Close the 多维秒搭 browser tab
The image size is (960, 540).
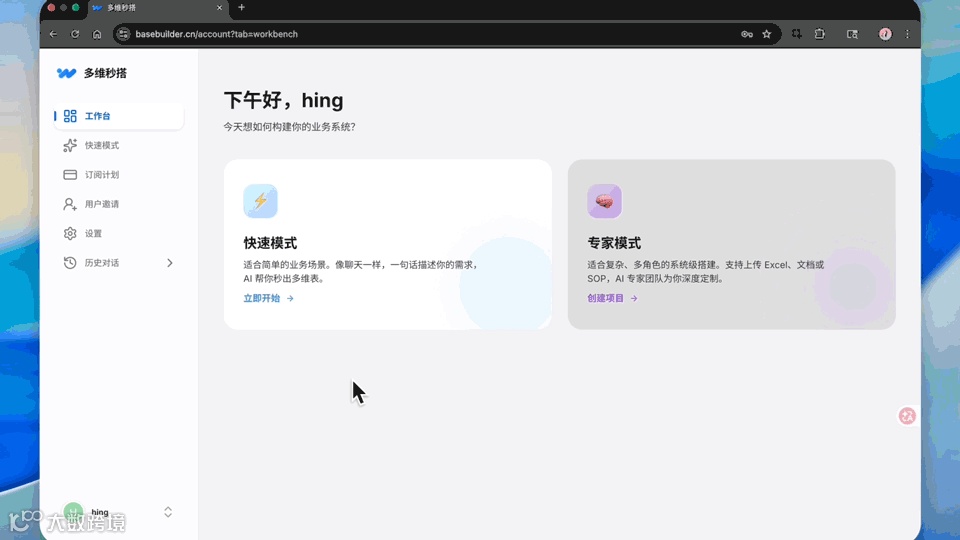click(219, 8)
